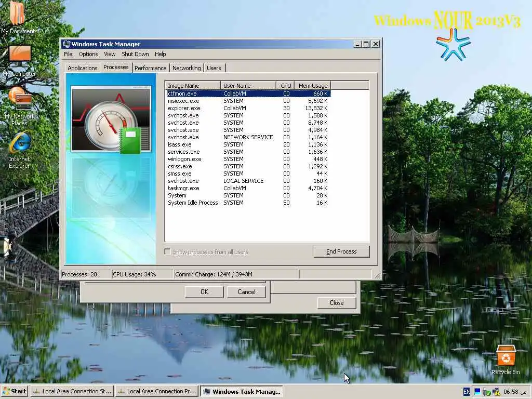Screen dimensions: 532x399
Task: Click the CPU Usage: 34% status bar entry
Action: pos(142,274)
